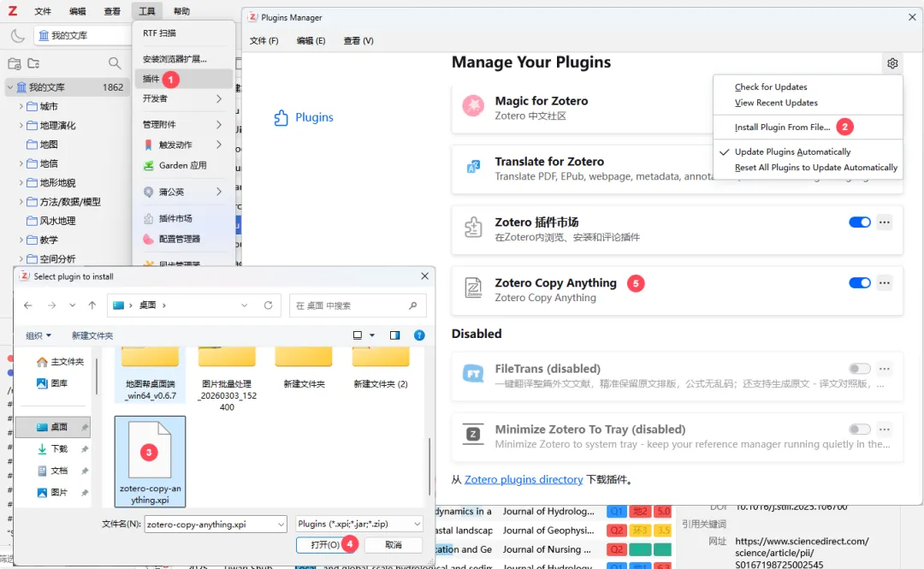
Task: Open more options for Zotero 插件市场
Action: coord(884,222)
